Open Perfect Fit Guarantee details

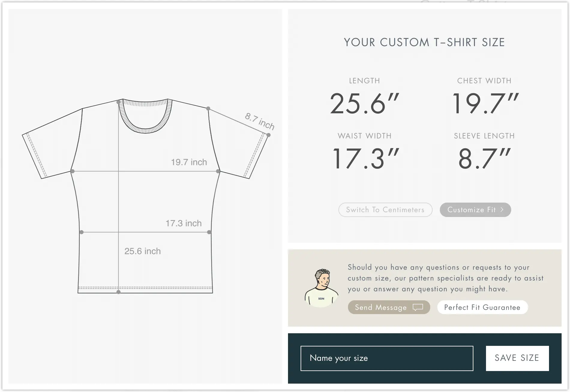482,307
